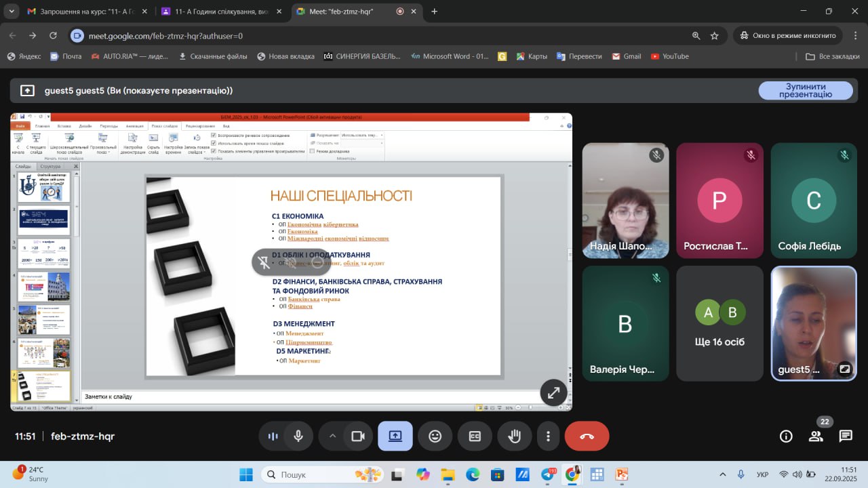Open the chat messages panel
Image resolution: width=868 pixels, height=488 pixels.
tap(846, 436)
